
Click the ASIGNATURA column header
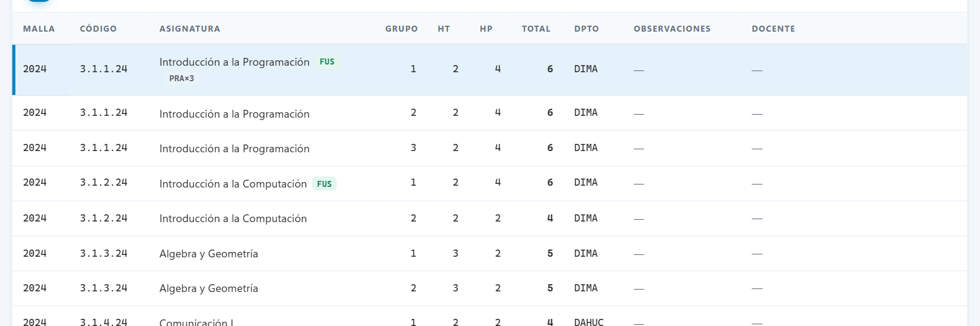tap(190, 29)
